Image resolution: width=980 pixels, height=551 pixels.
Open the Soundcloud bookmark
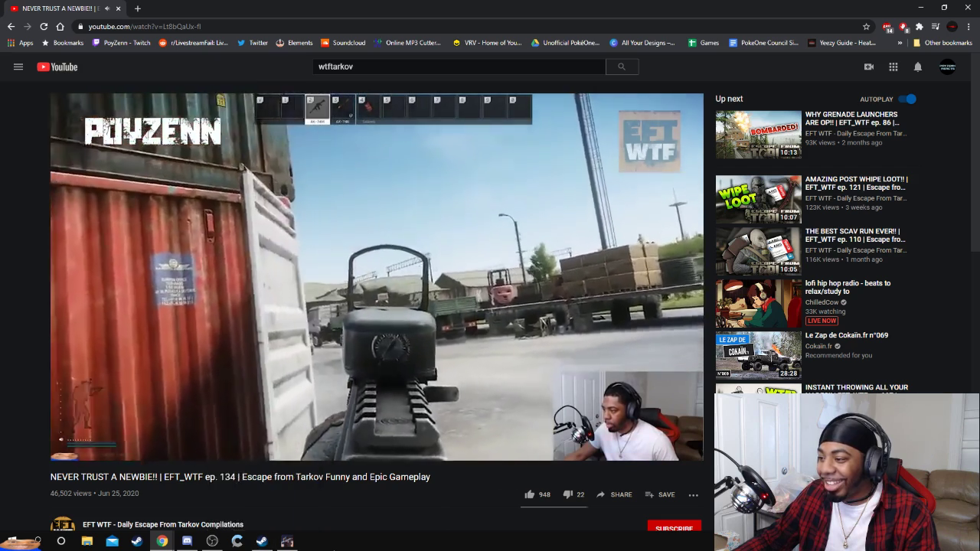(x=343, y=43)
